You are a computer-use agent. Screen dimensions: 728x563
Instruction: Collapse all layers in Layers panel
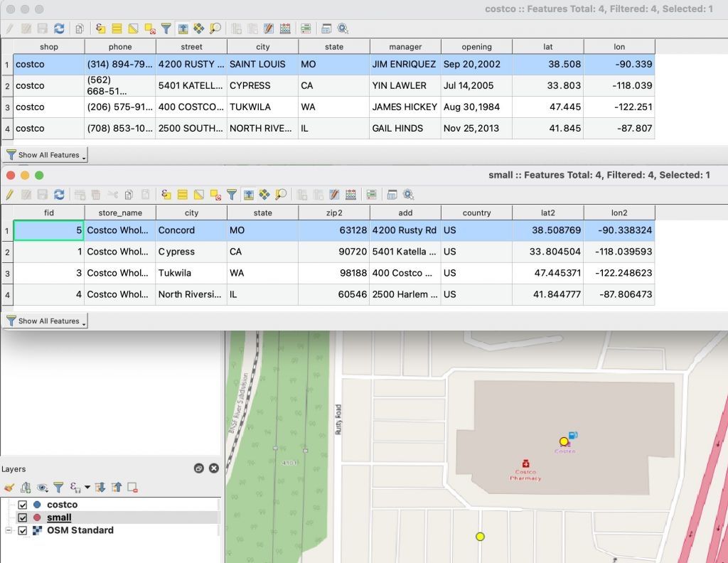[117, 488]
